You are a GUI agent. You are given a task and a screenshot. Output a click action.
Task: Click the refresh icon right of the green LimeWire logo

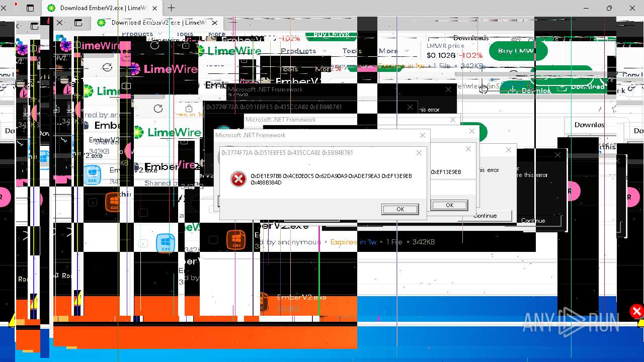point(158,109)
